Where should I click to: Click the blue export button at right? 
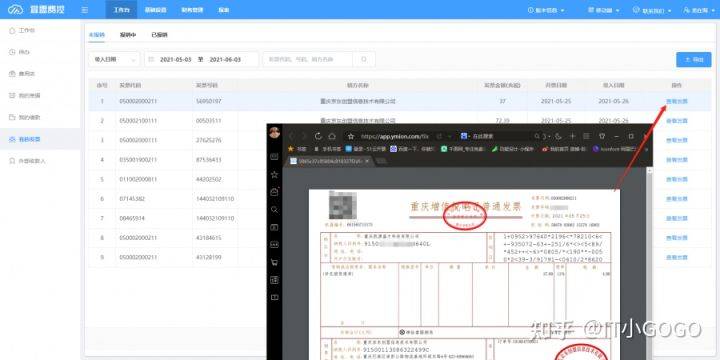click(x=693, y=60)
